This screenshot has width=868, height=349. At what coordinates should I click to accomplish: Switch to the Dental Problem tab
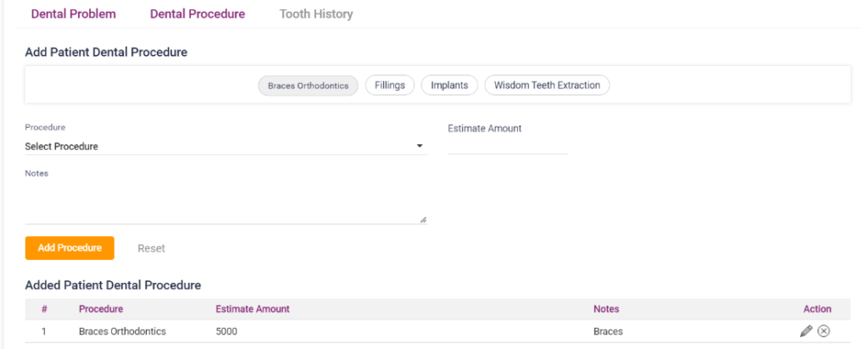(74, 14)
